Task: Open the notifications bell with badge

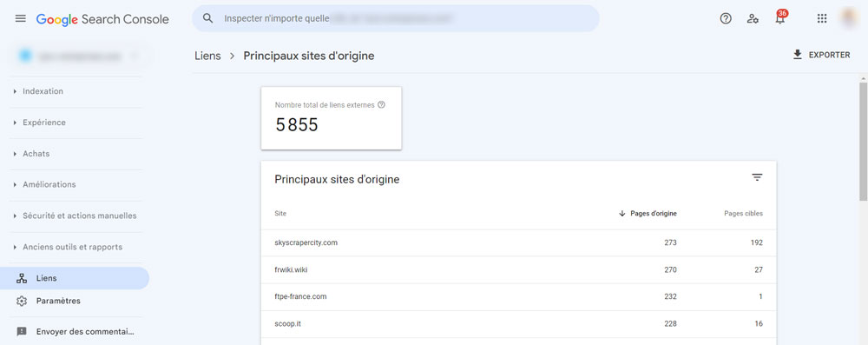Action: coord(780,17)
